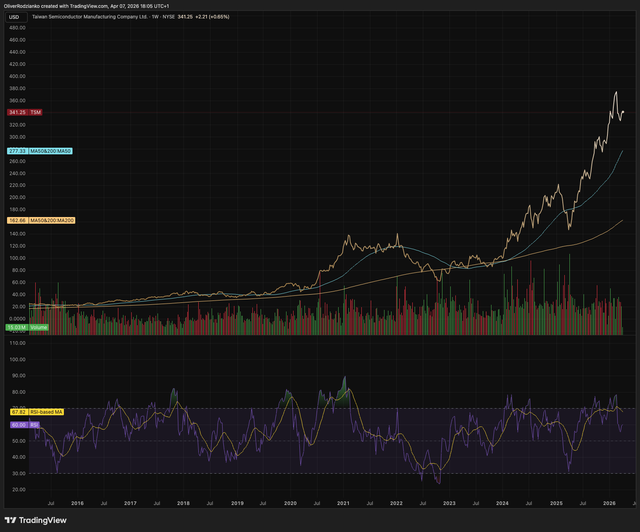Select the 162.66 MA200 indicator label
The height and width of the screenshot is (532, 640).
pos(41,220)
